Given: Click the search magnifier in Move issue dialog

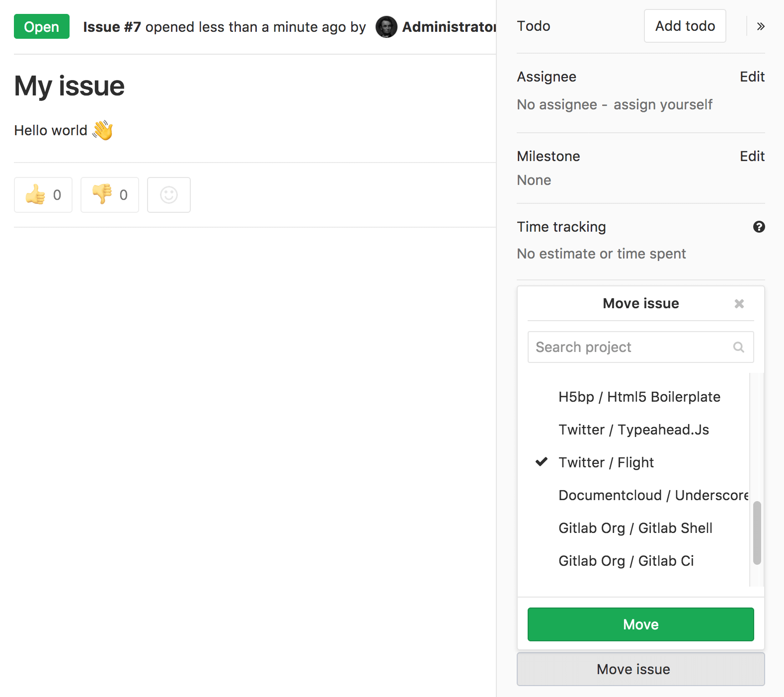Looking at the screenshot, I should click(x=739, y=347).
